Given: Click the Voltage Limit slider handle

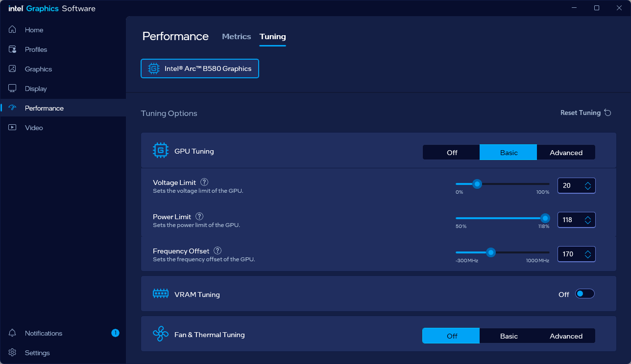Looking at the screenshot, I should coord(477,184).
